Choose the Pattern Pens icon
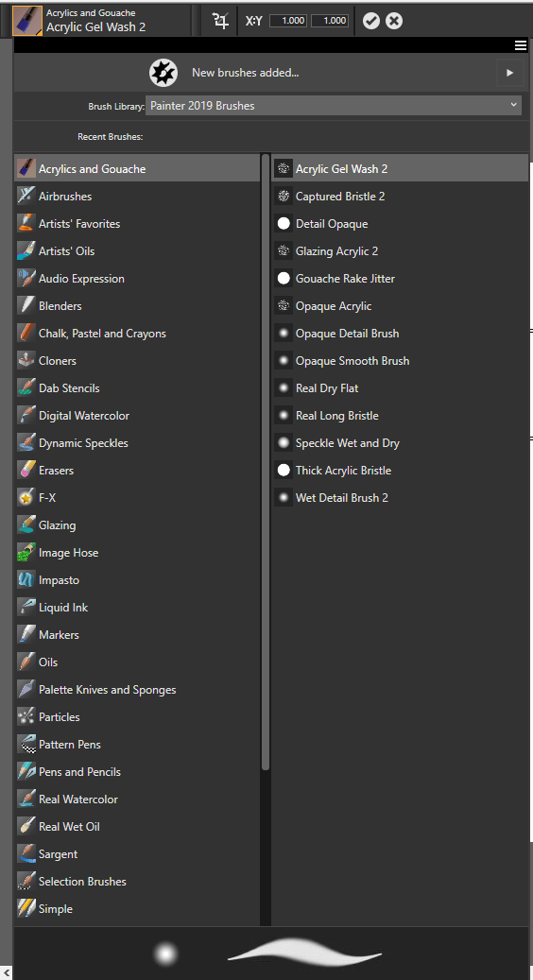533x980 pixels. point(26,745)
